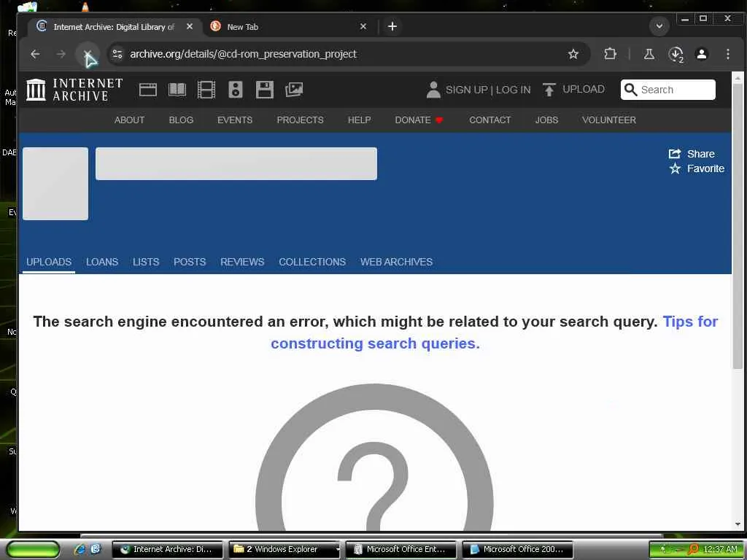This screenshot has width=747, height=560.
Task: Open the browser profile icon
Action: [x=701, y=54]
